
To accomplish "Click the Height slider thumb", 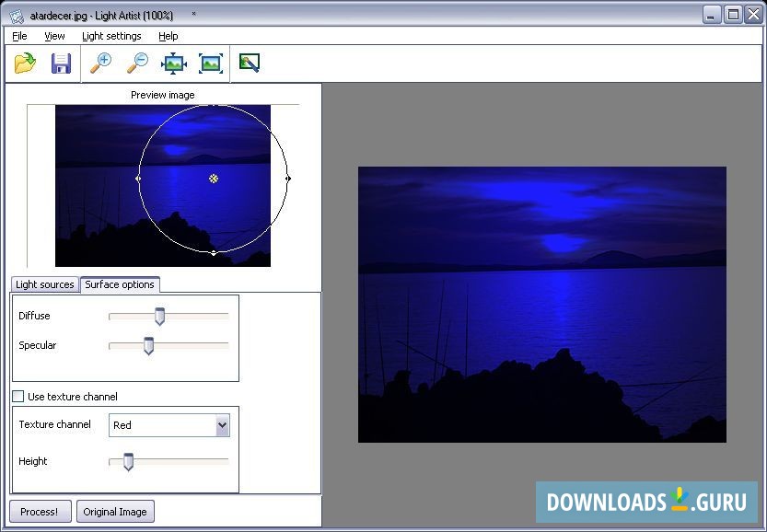I will point(128,462).
